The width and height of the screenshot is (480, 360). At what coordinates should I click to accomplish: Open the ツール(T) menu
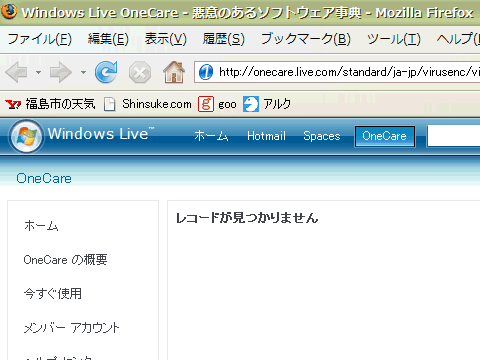pos(394,39)
